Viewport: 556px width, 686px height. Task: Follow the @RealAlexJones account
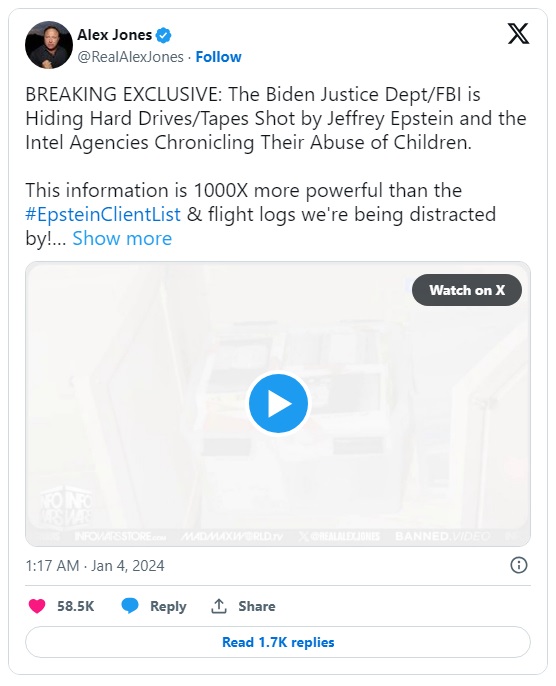(218, 57)
